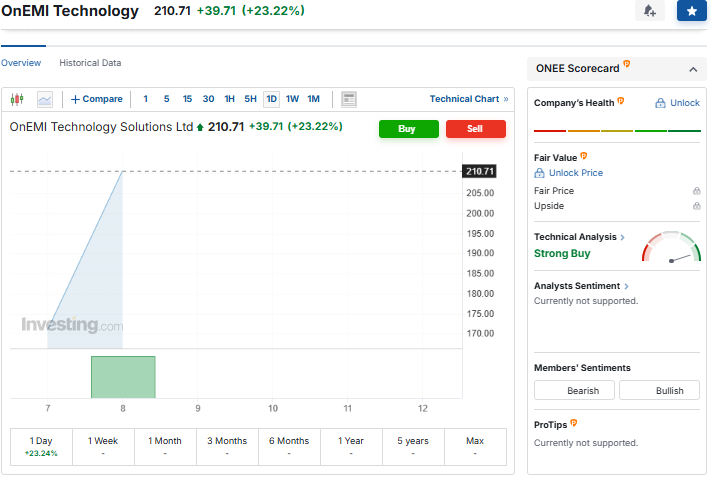
Task: Click the Strong Buy rating text
Action: click(x=562, y=253)
